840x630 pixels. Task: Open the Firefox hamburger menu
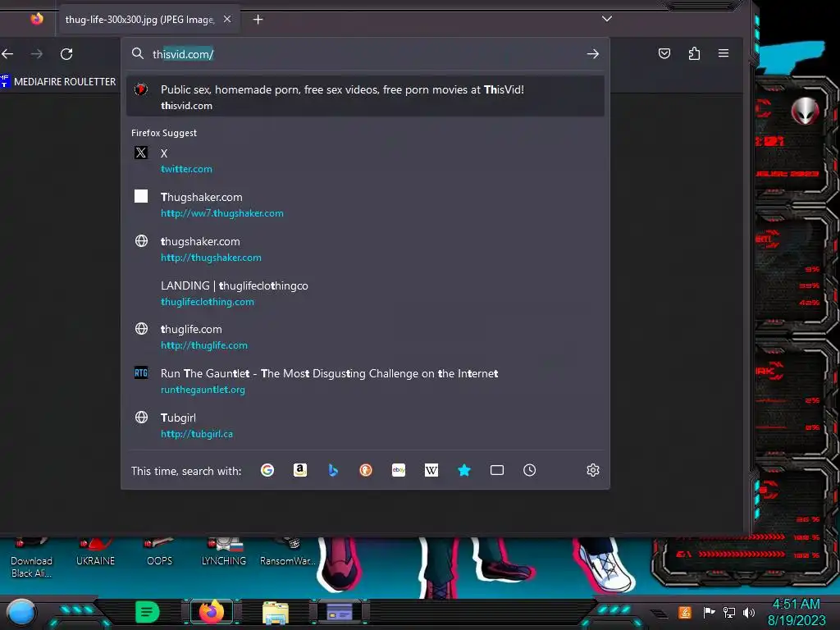tap(724, 53)
